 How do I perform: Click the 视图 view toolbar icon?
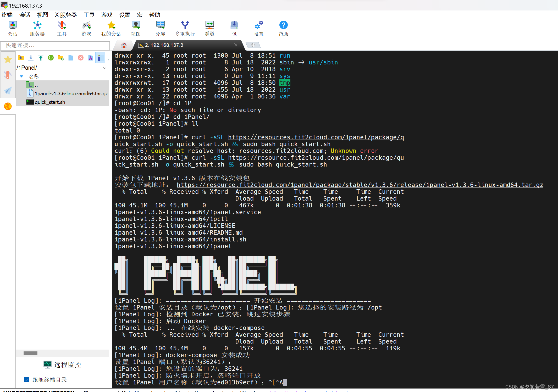coord(136,29)
